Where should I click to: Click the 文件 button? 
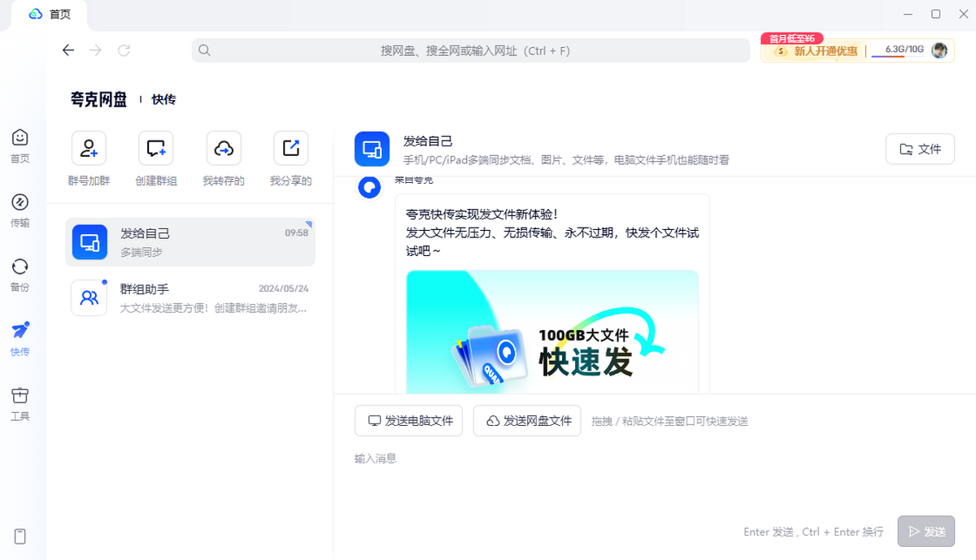[920, 149]
